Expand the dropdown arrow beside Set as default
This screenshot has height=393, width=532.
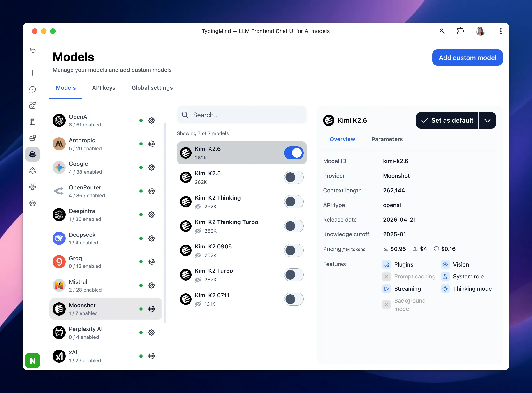pyautogui.click(x=487, y=120)
